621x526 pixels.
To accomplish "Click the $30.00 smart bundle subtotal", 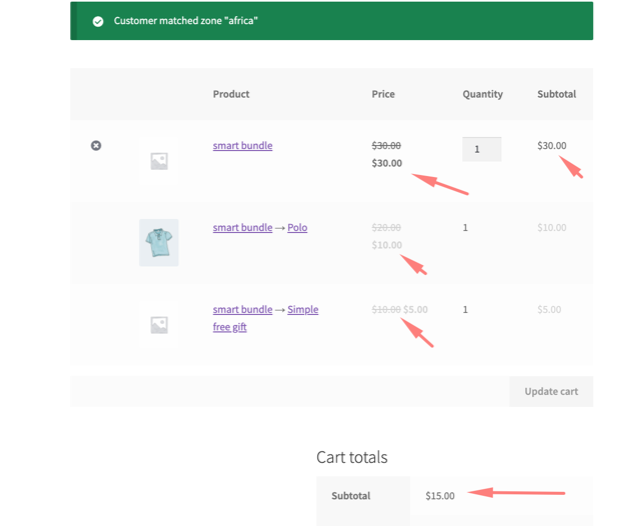I will point(551,146).
